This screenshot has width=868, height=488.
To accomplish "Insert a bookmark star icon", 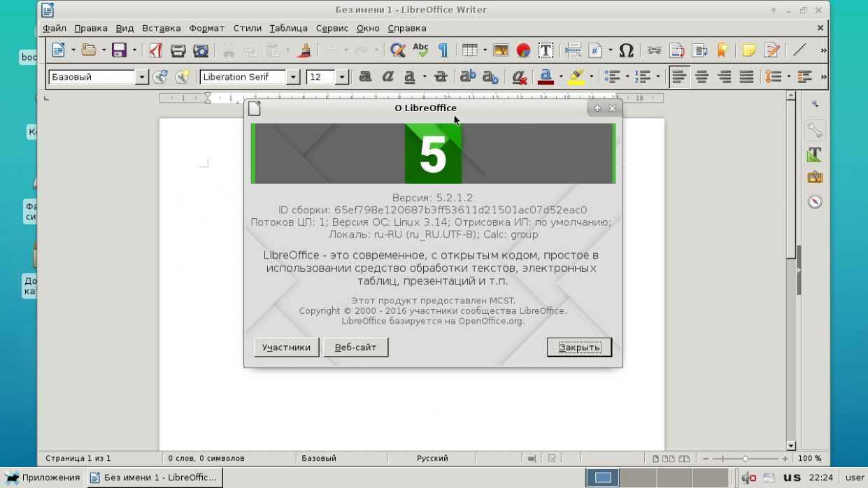I will point(722,50).
